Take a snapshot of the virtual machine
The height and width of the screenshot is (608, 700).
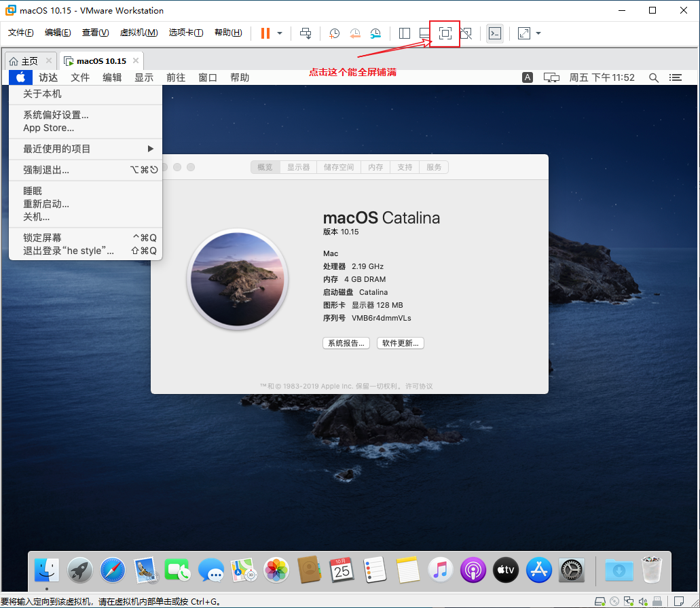coord(334,33)
